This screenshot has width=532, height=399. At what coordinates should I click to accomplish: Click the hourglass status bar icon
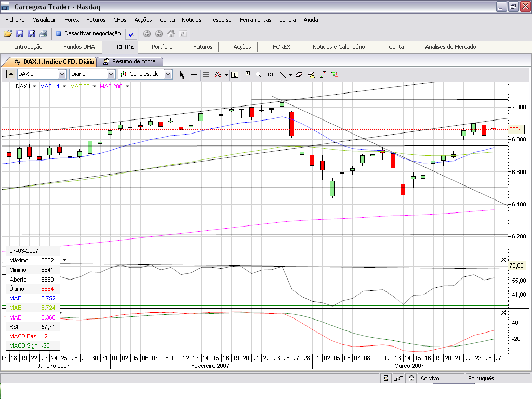pos(386,378)
